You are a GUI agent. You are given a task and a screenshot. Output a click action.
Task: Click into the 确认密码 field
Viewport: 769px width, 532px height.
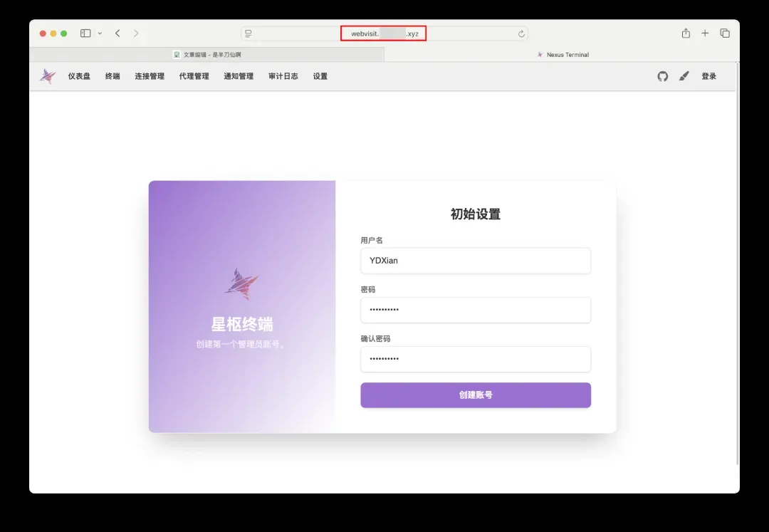(x=475, y=359)
